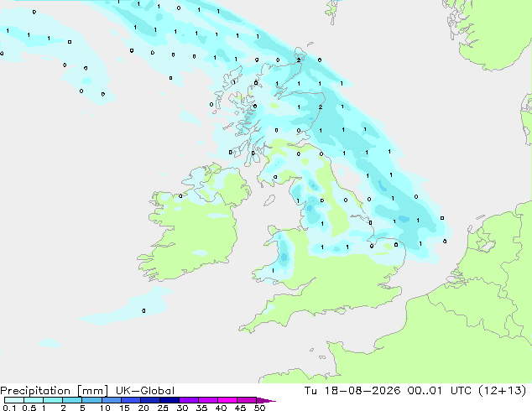The image size is (532, 411).
Task: Click the palest 0.1–0.5 mm legend swatch
Action: pyautogui.click(x=14, y=400)
